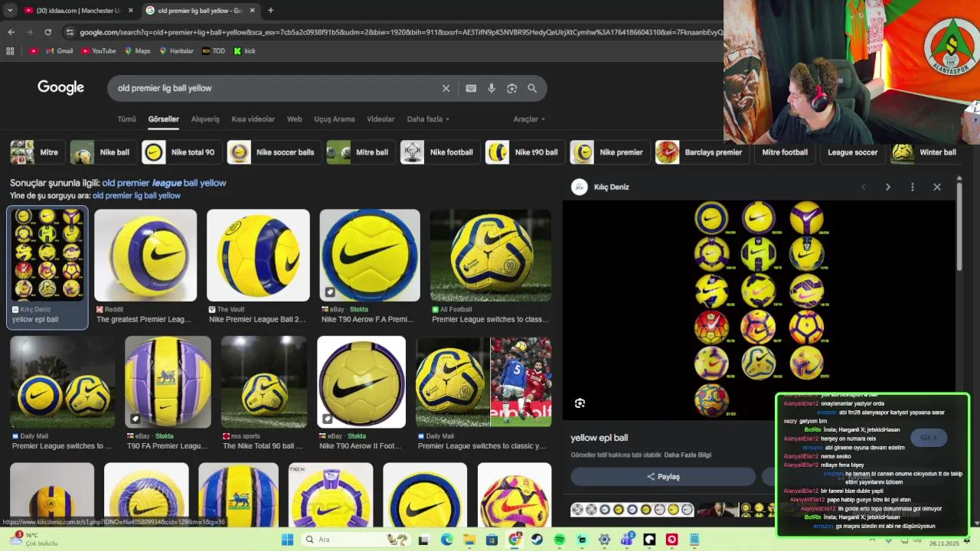Image resolution: width=980 pixels, height=551 pixels.
Task: Click inside the Google search input field
Action: (x=276, y=88)
